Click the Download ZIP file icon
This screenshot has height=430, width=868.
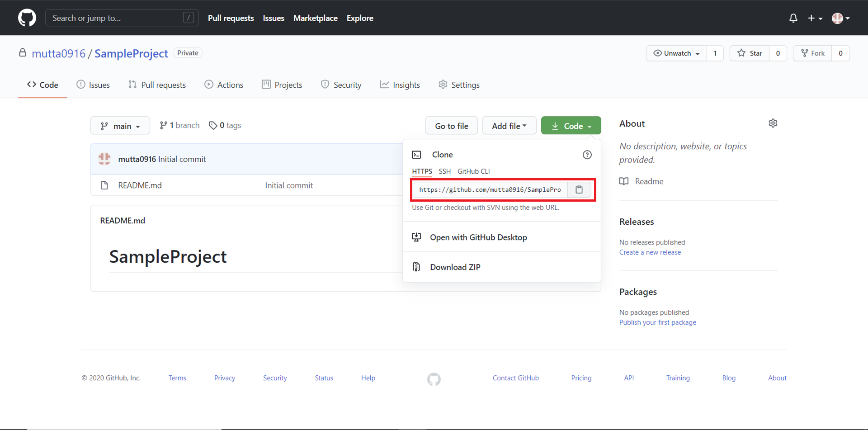click(x=416, y=267)
